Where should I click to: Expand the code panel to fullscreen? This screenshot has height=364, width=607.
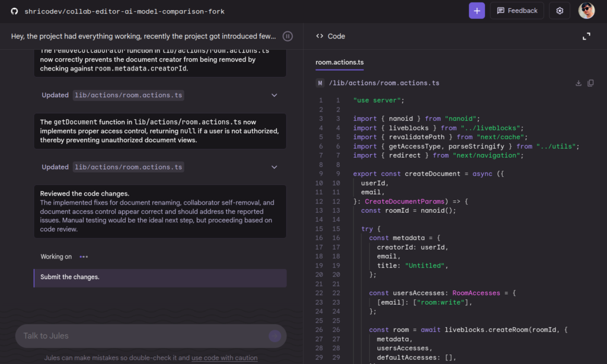tap(586, 36)
